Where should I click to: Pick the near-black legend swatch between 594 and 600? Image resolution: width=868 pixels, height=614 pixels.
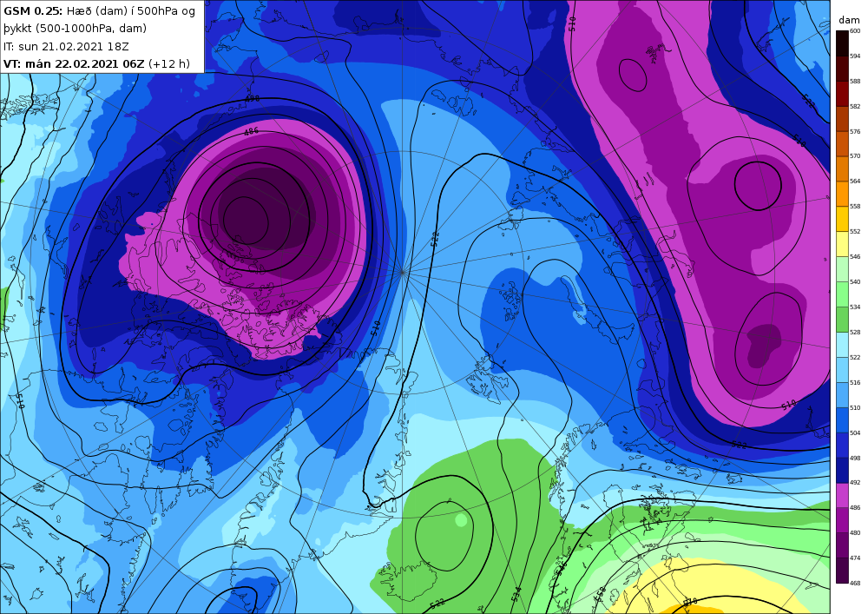pos(841,43)
